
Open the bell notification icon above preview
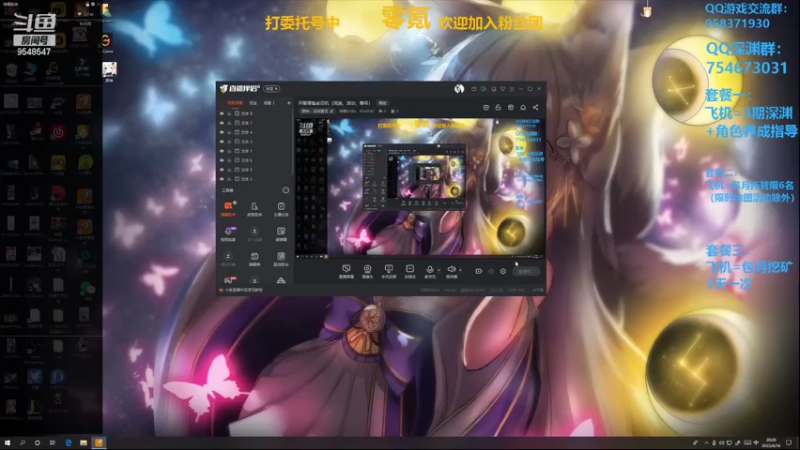[523, 107]
